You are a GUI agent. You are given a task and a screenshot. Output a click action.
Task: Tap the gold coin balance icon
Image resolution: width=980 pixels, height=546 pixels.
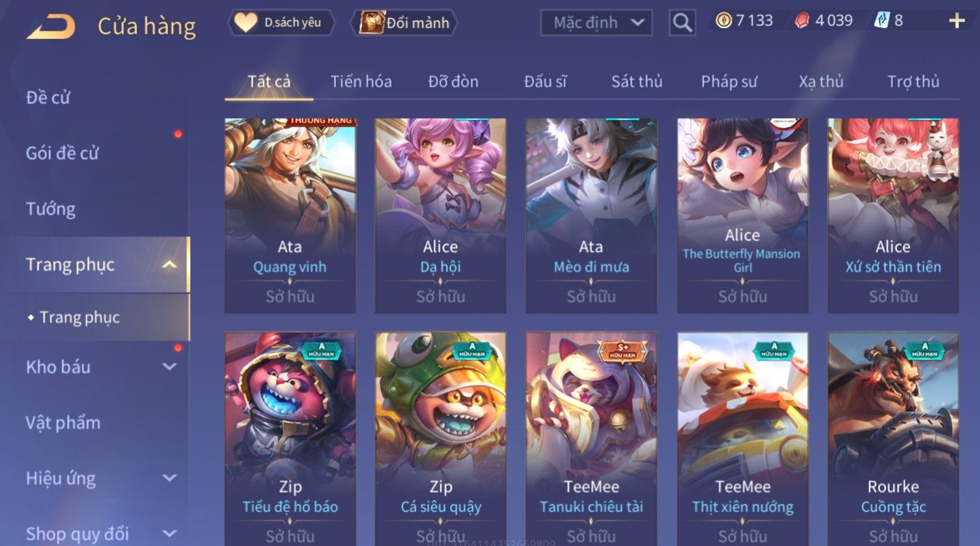pyautogui.click(x=723, y=21)
